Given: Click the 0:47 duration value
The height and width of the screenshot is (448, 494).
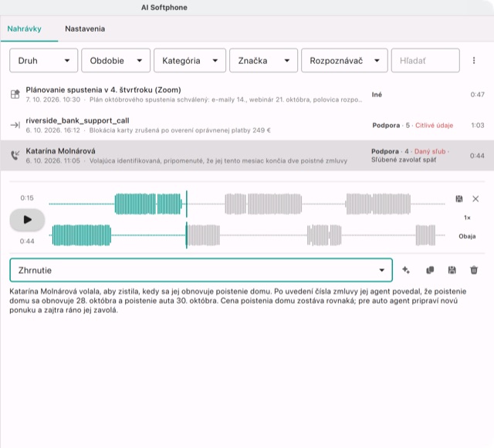Looking at the screenshot, I should tap(477, 94).
